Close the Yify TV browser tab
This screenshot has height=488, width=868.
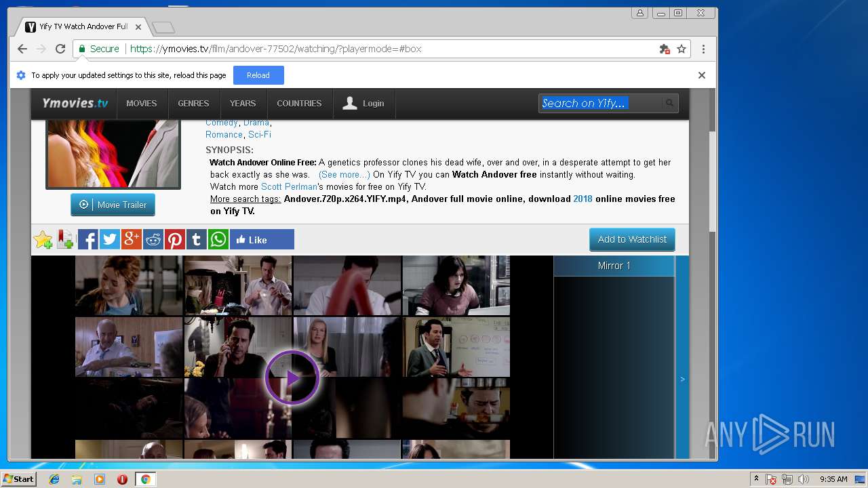tap(138, 27)
